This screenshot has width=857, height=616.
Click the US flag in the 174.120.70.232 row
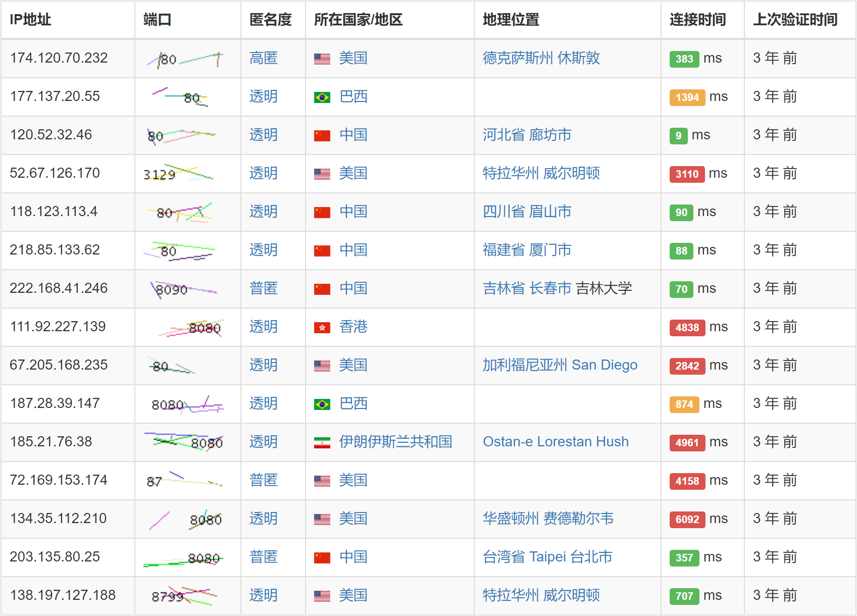[x=322, y=59]
